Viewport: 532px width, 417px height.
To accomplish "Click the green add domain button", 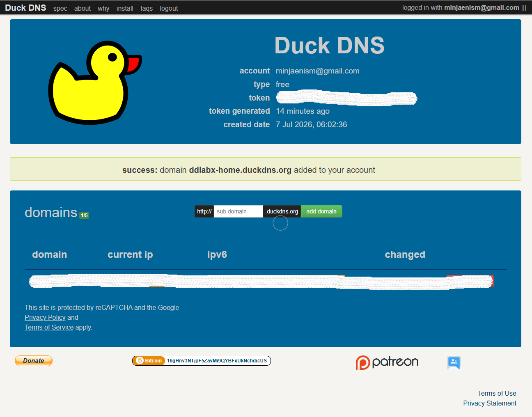I will point(321,211).
